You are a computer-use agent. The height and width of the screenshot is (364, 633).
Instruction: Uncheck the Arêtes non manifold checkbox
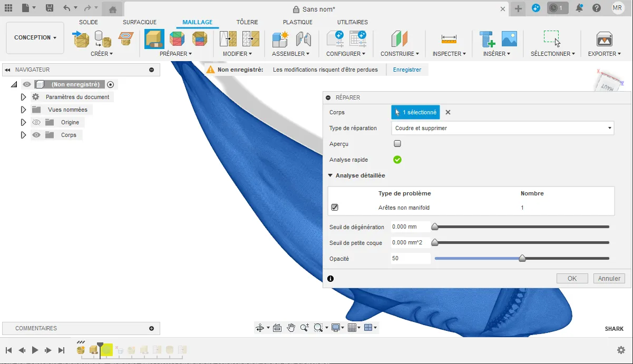pyautogui.click(x=334, y=208)
